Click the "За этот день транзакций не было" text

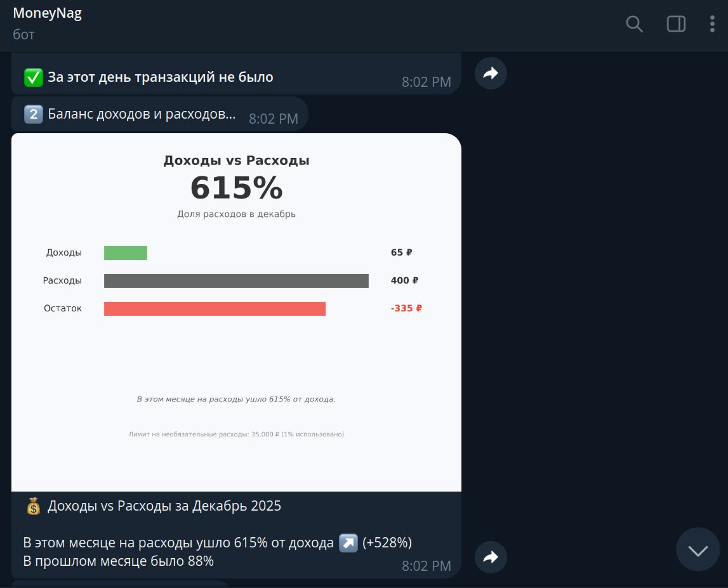point(161,78)
